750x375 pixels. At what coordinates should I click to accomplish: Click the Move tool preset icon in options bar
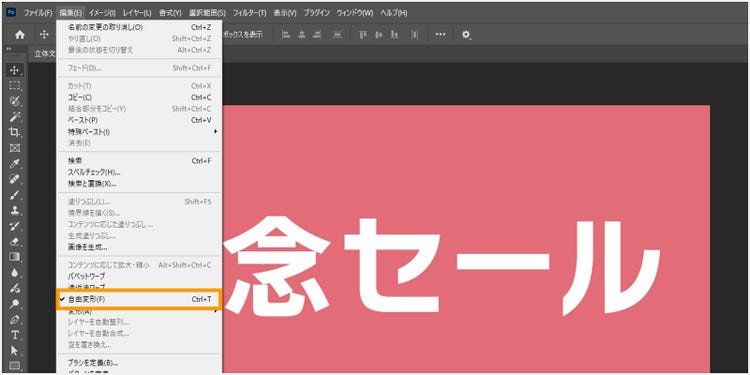point(44,34)
